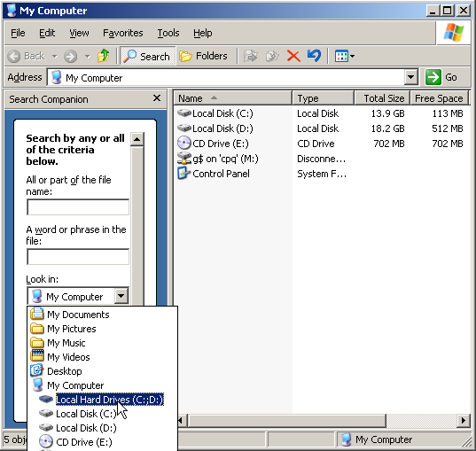Open the Edit menu

(47, 33)
